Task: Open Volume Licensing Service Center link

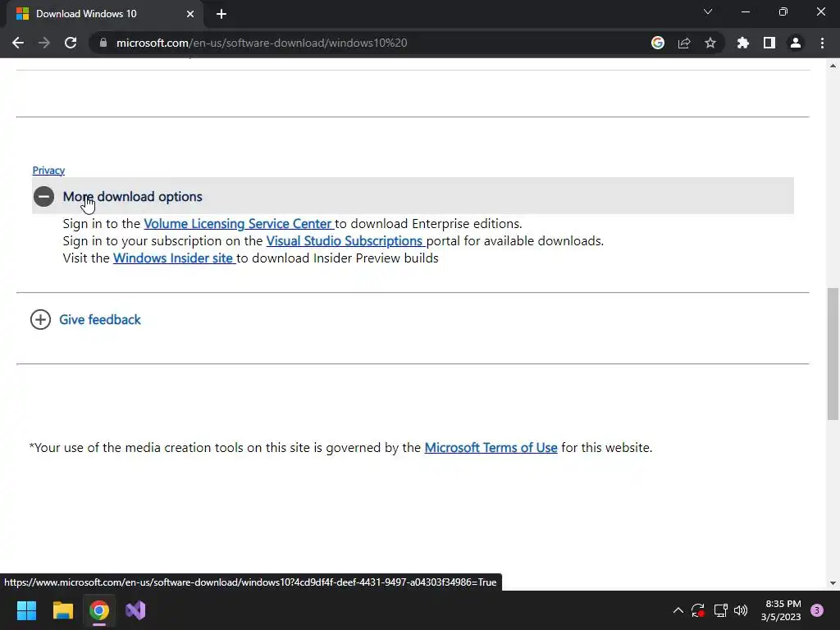Action: coord(239,223)
